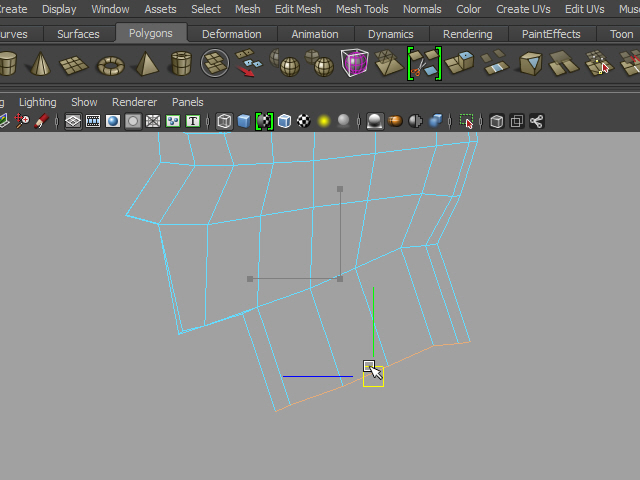This screenshot has height=480, width=640.
Task: Click the polygon torus shelf icon
Action: click(110, 66)
